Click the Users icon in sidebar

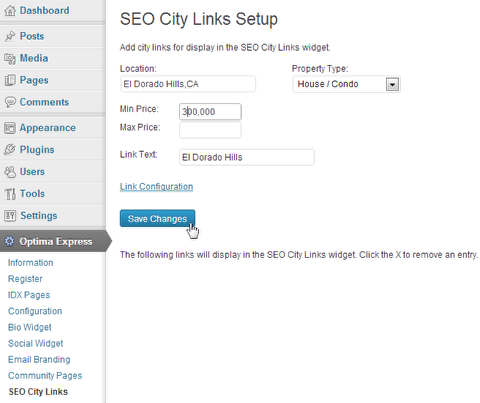[x=10, y=172]
